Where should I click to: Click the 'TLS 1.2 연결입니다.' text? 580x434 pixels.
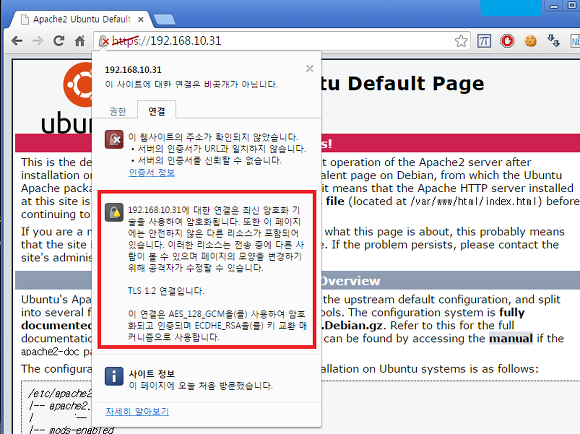click(166, 291)
